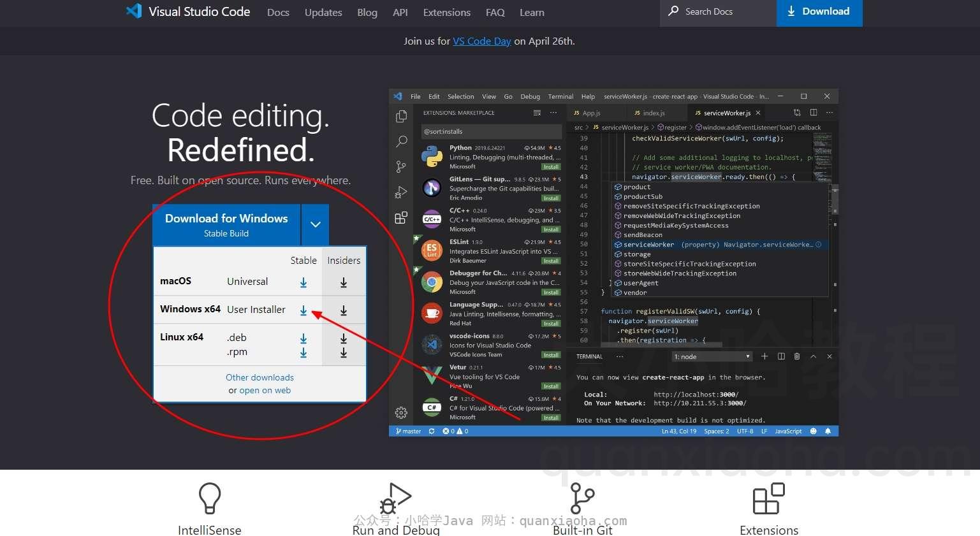Install the Python extension
This screenshot has height=536, width=980.
coord(552,166)
